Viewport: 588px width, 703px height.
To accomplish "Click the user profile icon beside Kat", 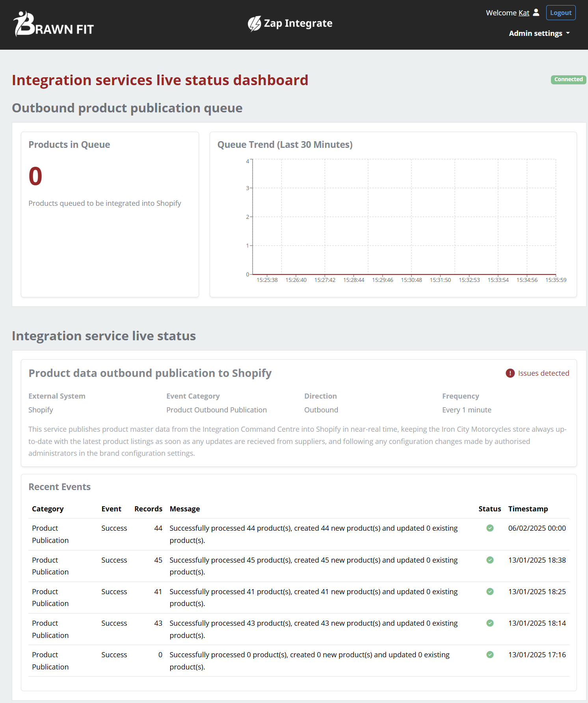I will tap(536, 13).
